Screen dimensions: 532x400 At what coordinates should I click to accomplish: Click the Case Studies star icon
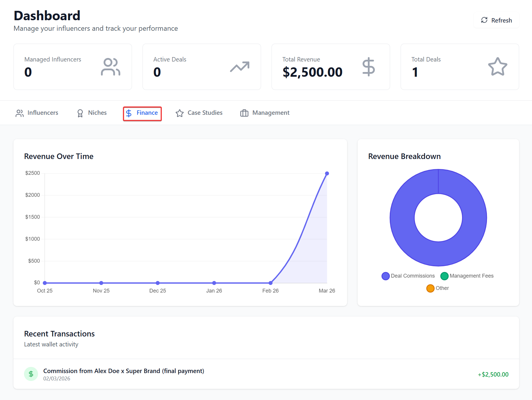(180, 113)
